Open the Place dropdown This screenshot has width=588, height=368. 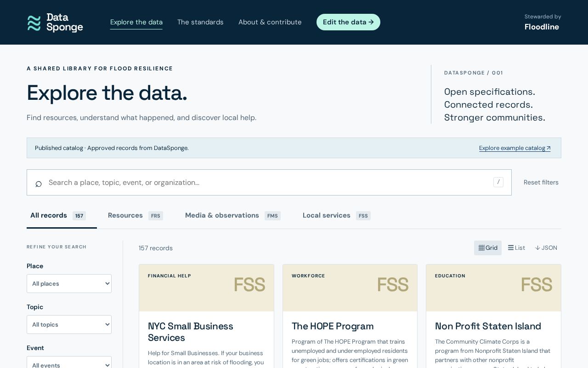tap(69, 283)
